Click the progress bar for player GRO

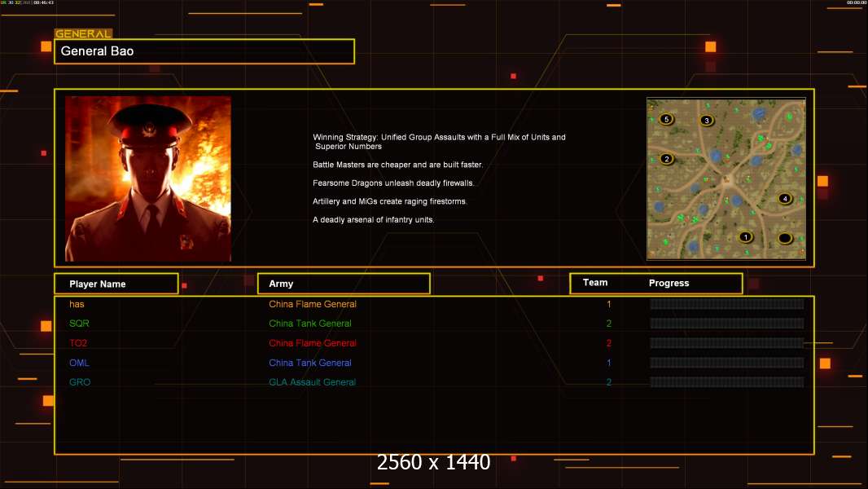pos(727,382)
